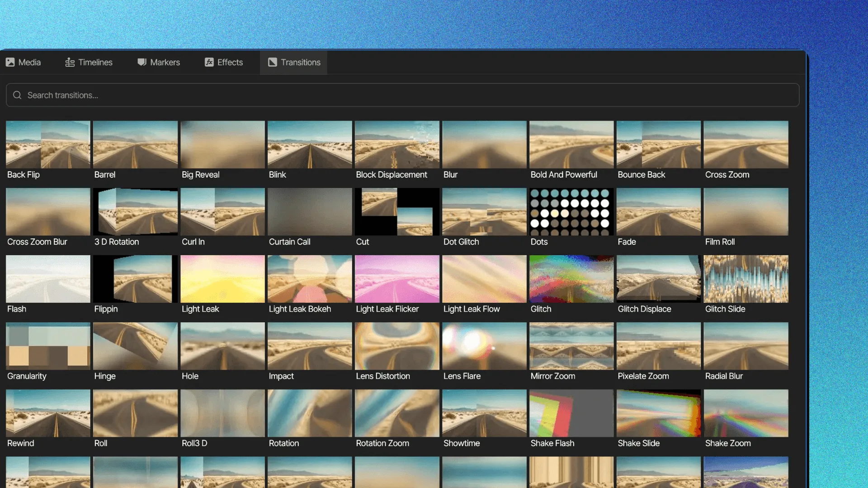Choose the Hinge transition thumbnail
The image size is (868, 488).
135,346
